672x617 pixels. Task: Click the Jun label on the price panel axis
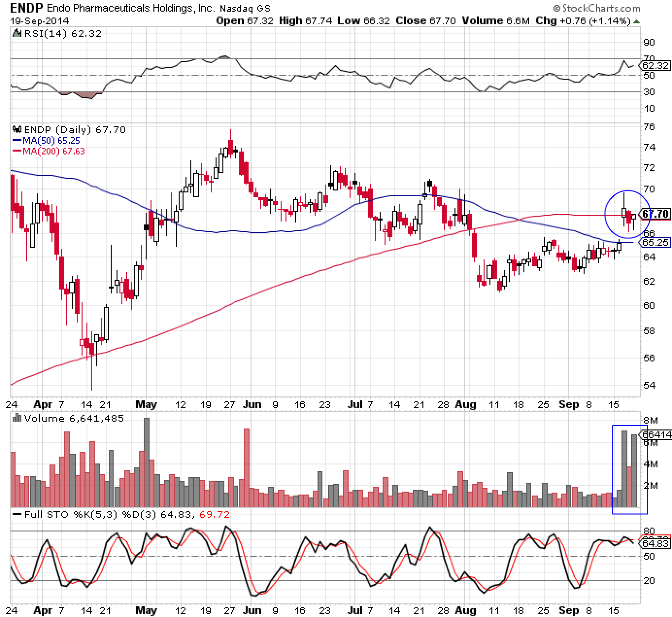(x=252, y=404)
